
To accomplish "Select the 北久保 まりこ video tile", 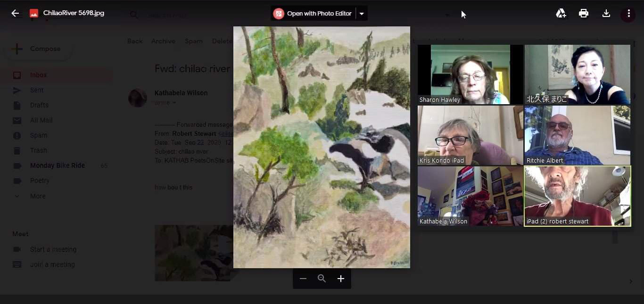I will pos(578,74).
